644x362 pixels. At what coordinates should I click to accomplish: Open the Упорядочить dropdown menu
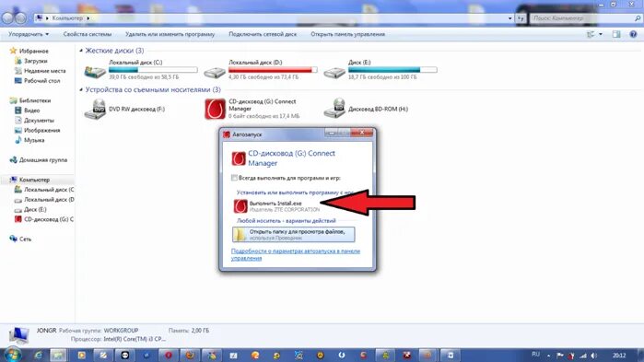[29, 34]
